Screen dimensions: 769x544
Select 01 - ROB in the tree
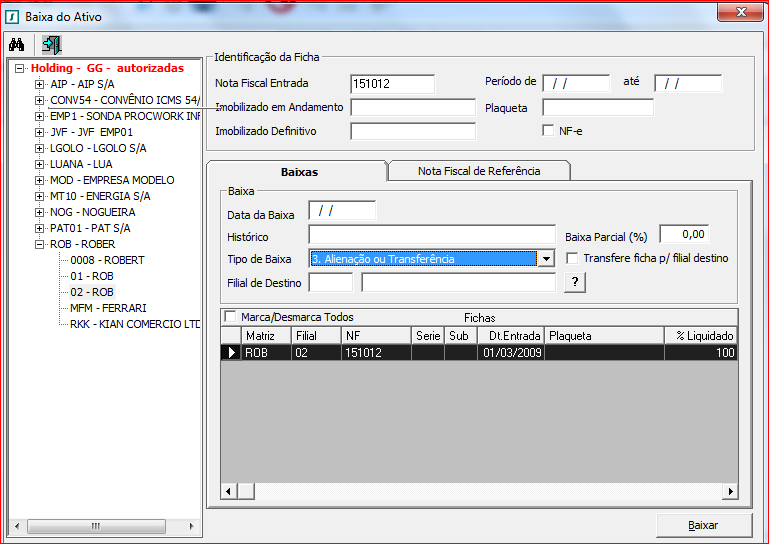coord(91,276)
